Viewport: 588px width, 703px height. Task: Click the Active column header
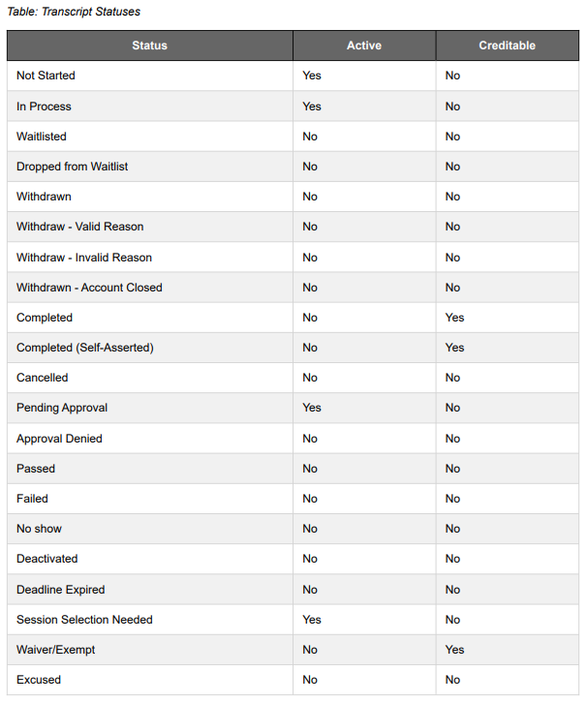(364, 46)
